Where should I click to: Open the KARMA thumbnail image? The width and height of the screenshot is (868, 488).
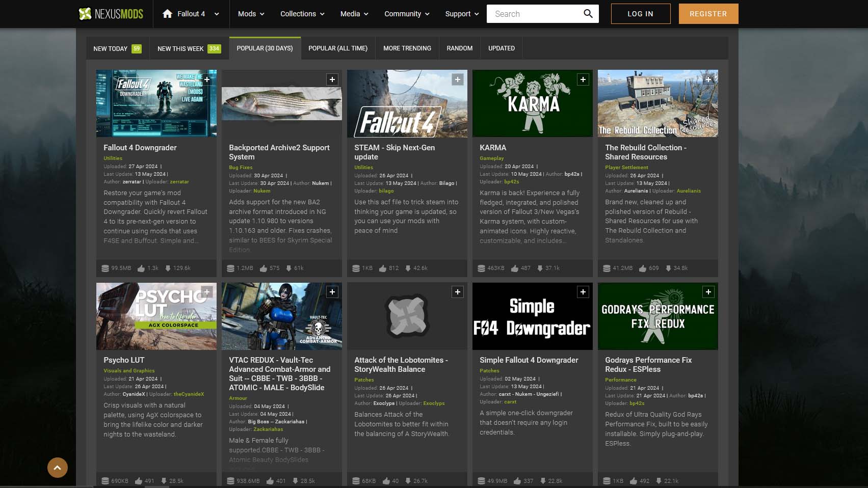pos(533,103)
